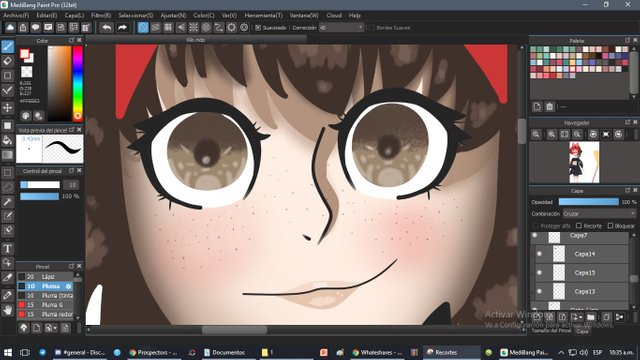Screen dimensions: 640x360
Task: Open the Editar menu
Action: pos(47,16)
